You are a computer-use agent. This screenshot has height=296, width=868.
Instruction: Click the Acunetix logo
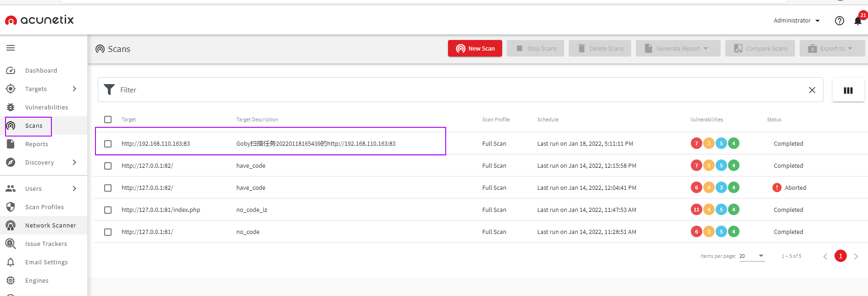(x=39, y=20)
